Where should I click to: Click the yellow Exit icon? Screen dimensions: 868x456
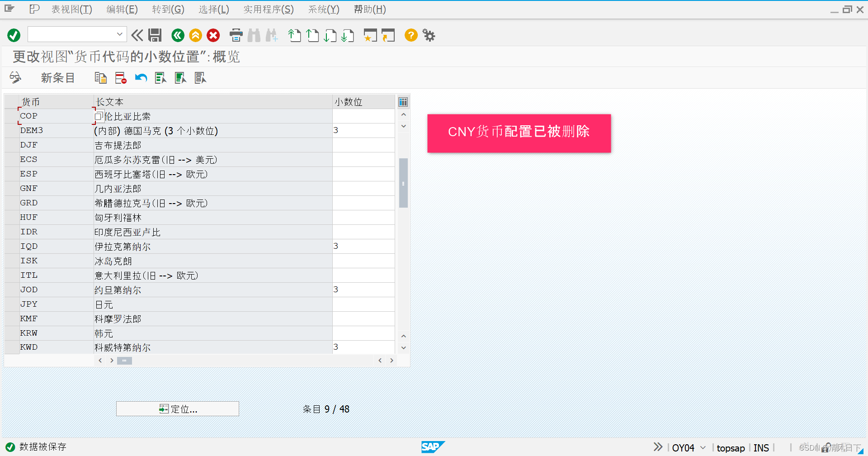click(195, 35)
